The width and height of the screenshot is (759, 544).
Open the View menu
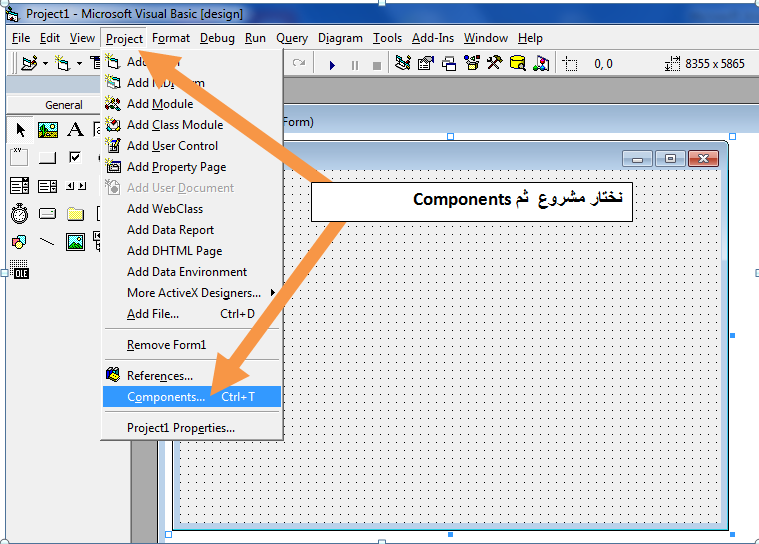click(82, 38)
